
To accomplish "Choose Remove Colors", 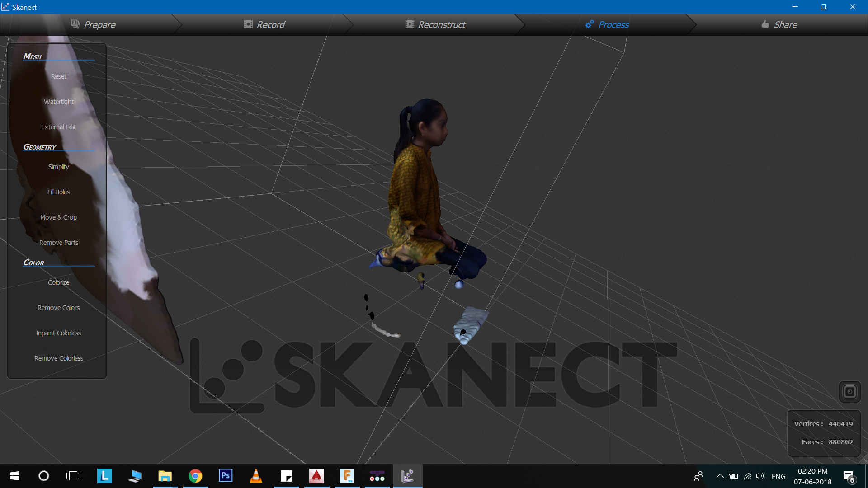I will (59, 308).
